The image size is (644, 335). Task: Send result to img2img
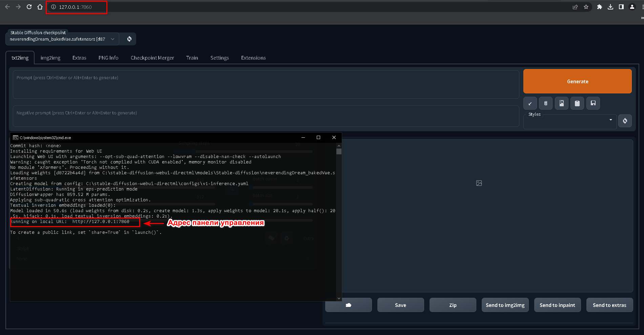(505, 305)
